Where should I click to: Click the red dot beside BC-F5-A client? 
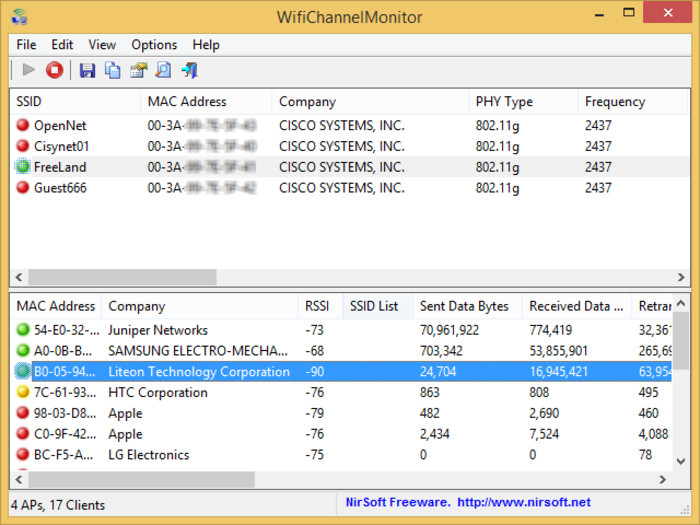click(x=23, y=454)
